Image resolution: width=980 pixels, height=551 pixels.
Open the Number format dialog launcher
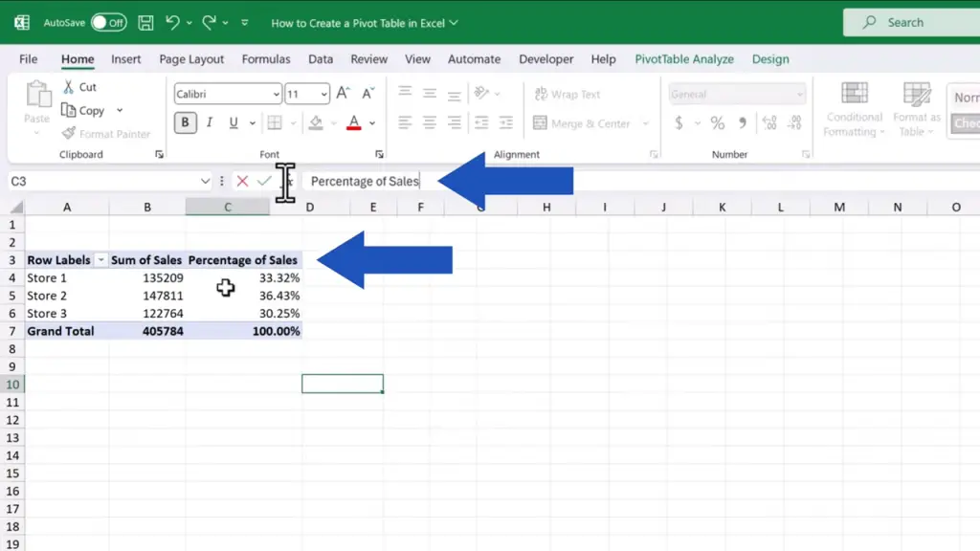coord(806,154)
